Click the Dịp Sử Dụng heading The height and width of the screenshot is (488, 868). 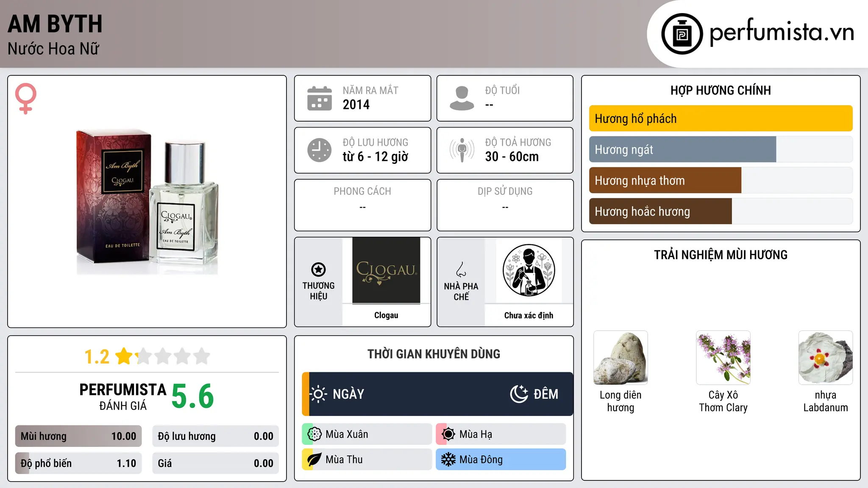505,191
